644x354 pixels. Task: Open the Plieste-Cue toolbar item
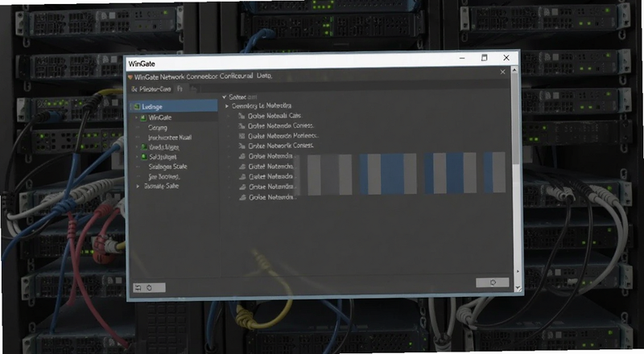click(x=151, y=89)
